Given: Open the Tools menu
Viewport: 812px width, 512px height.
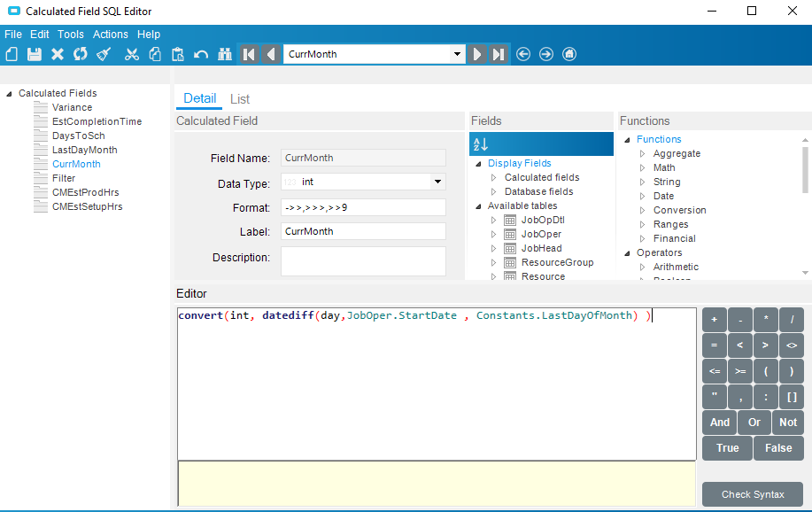Looking at the screenshot, I should click(x=71, y=35).
